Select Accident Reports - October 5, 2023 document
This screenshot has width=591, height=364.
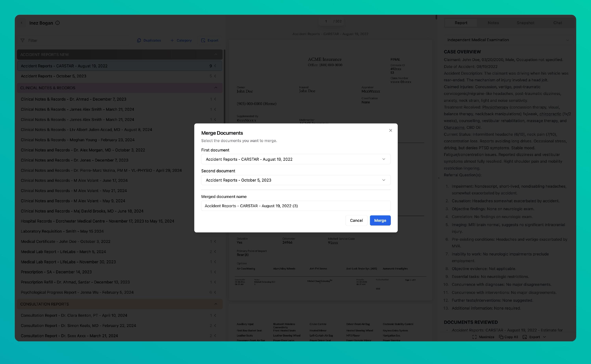coord(53,76)
